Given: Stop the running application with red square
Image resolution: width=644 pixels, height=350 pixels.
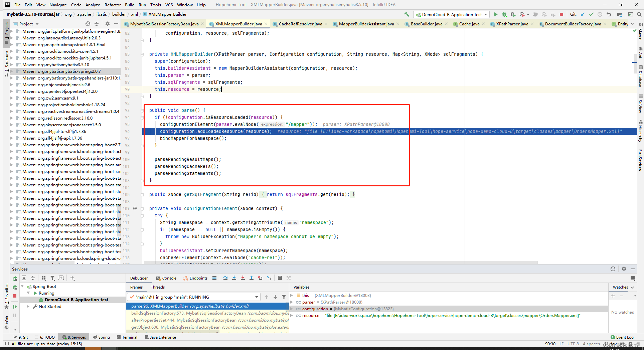Looking at the screenshot, I should 561,14.
